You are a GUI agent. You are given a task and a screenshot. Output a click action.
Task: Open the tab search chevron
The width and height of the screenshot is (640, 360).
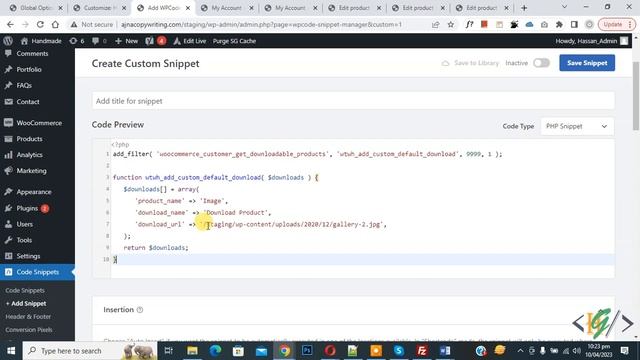564,7
